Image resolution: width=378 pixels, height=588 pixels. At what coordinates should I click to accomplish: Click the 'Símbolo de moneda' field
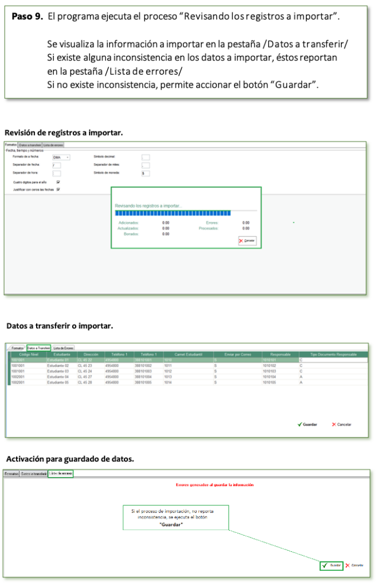tap(145, 173)
